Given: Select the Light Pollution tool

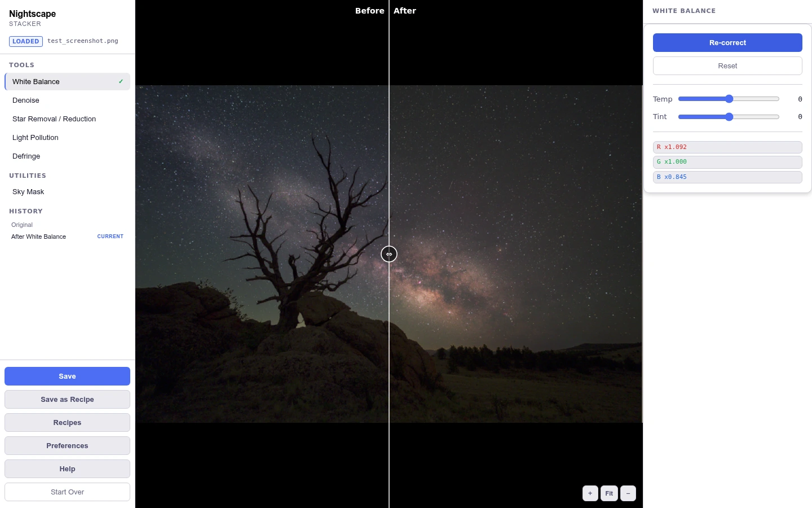Looking at the screenshot, I should pos(67,138).
